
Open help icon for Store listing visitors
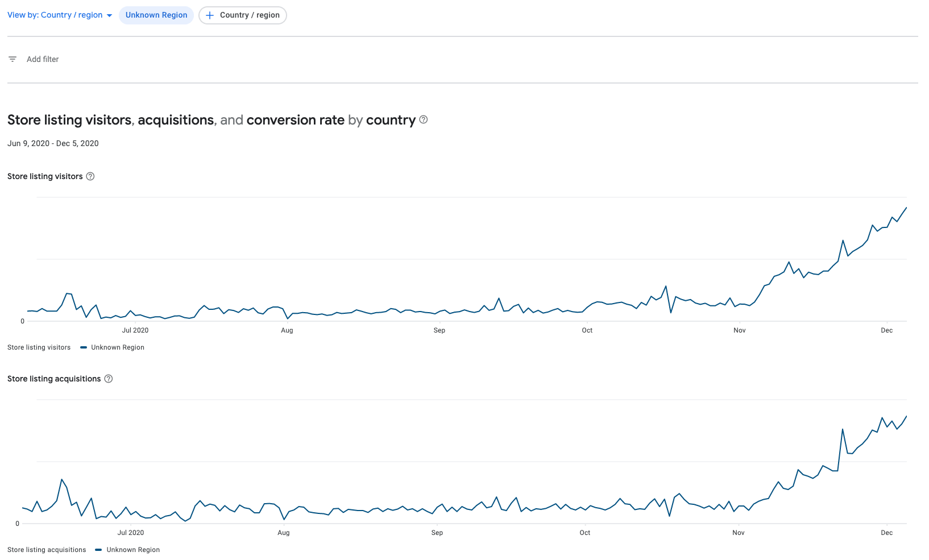pos(90,176)
